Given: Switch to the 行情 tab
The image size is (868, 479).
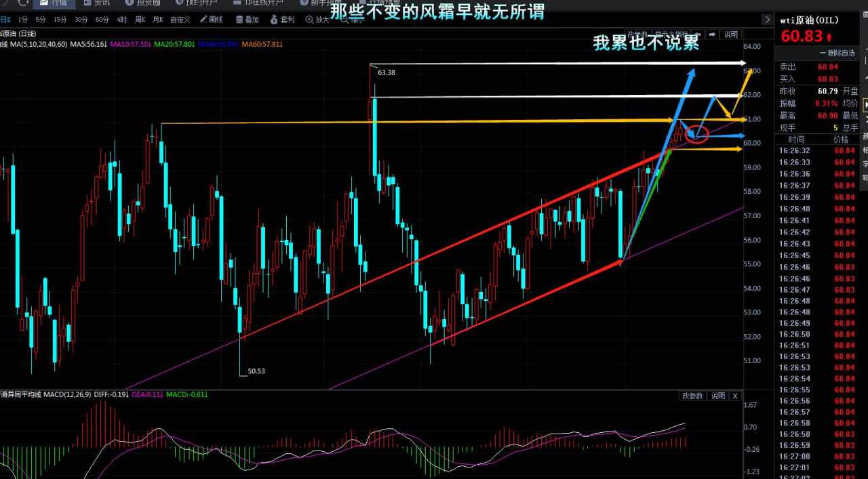Looking at the screenshot, I should [54, 3].
